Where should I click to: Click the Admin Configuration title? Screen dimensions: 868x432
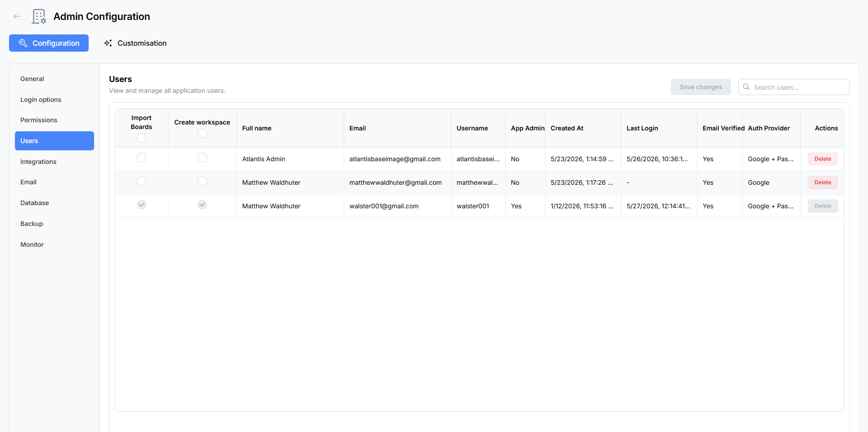[x=102, y=16]
